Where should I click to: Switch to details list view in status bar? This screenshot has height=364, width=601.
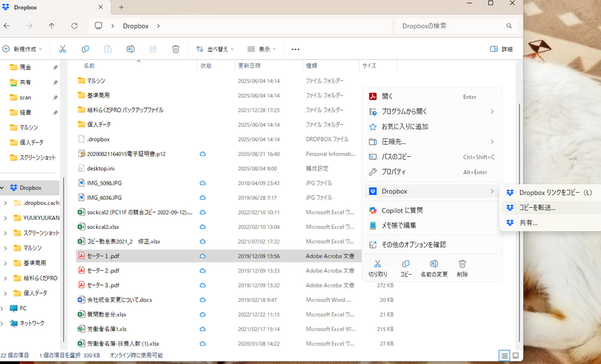[504, 355]
